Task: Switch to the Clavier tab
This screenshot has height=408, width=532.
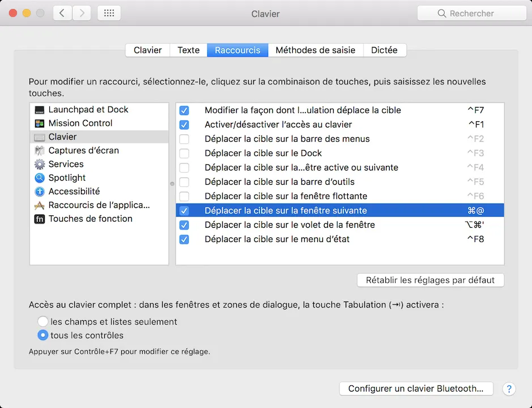Action: click(x=148, y=50)
